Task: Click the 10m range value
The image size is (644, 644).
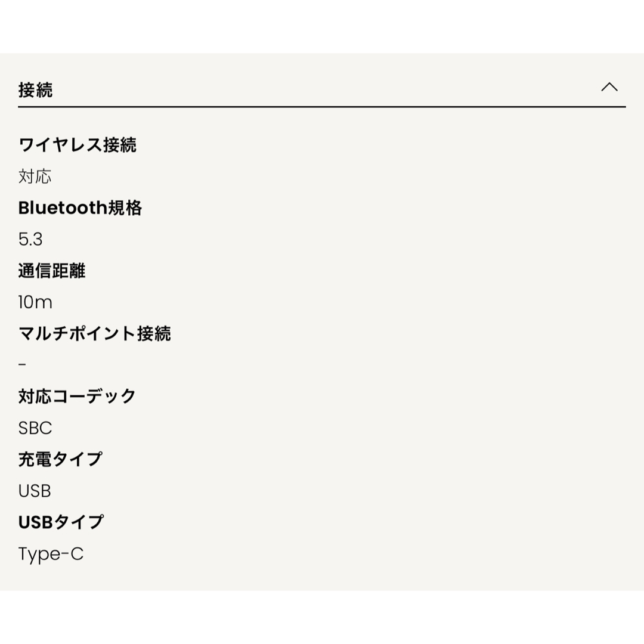Action: [35, 302]
